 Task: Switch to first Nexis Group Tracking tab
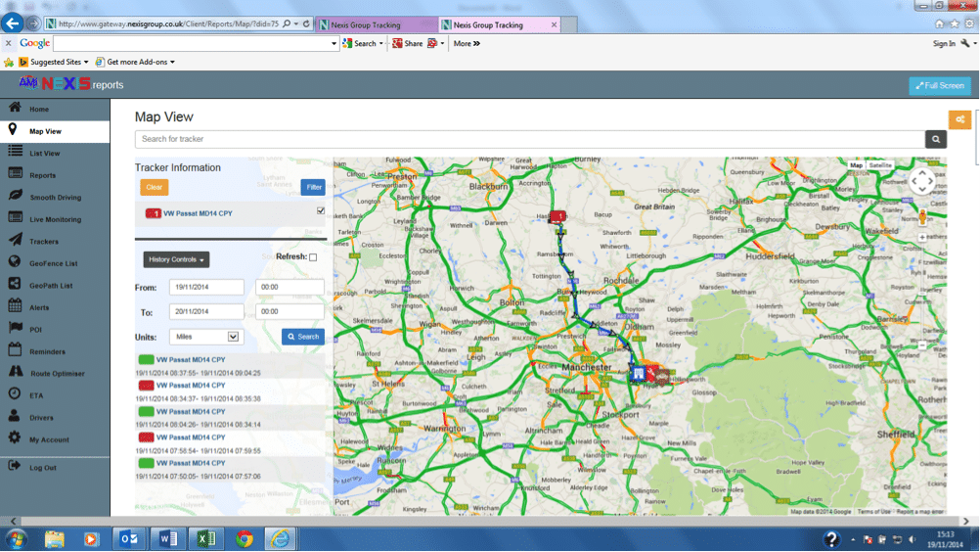377,25
